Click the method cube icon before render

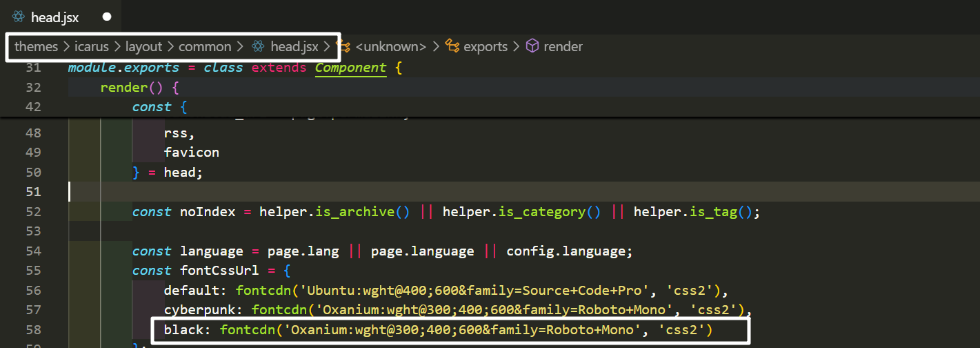tap(532, 46)
